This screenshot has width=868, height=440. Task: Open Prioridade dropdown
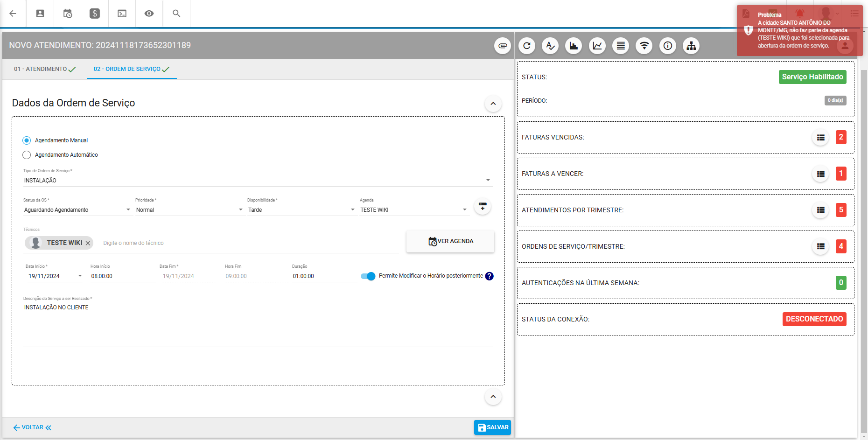[x=190, y=210]
